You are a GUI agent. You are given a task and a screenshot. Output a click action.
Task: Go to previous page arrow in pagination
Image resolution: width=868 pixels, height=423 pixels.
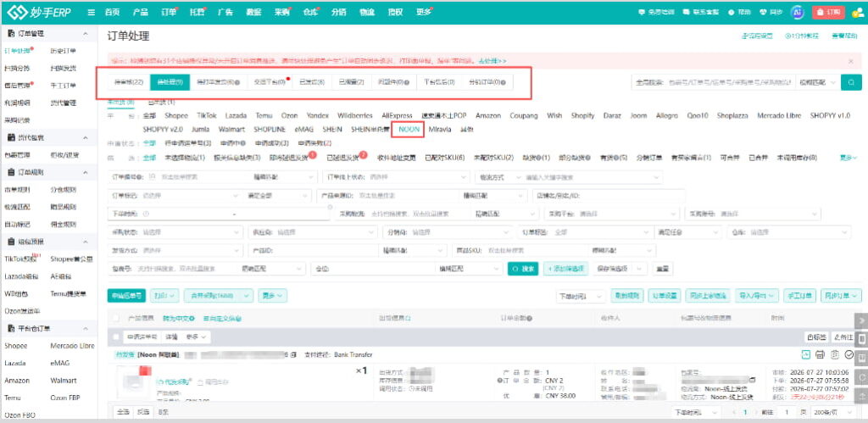(735, 413)
